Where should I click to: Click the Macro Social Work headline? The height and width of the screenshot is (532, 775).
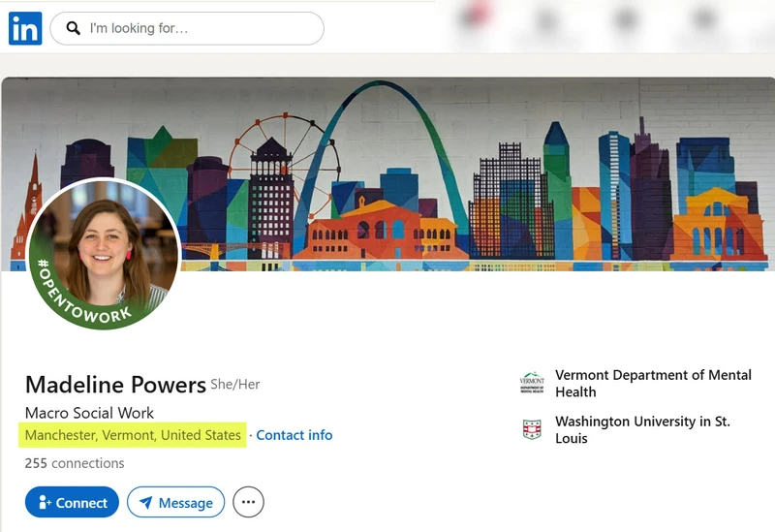[x=89, y=413]
